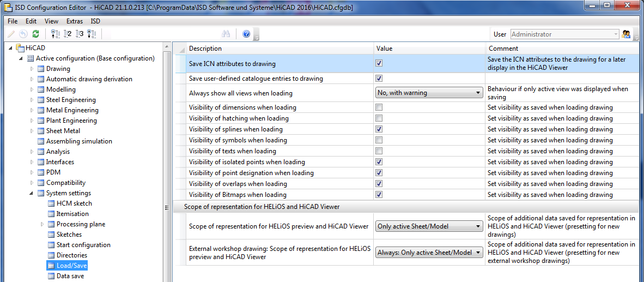The image size is (644, 282).
Task: Open the Edit menu
Action: (31, 21)
